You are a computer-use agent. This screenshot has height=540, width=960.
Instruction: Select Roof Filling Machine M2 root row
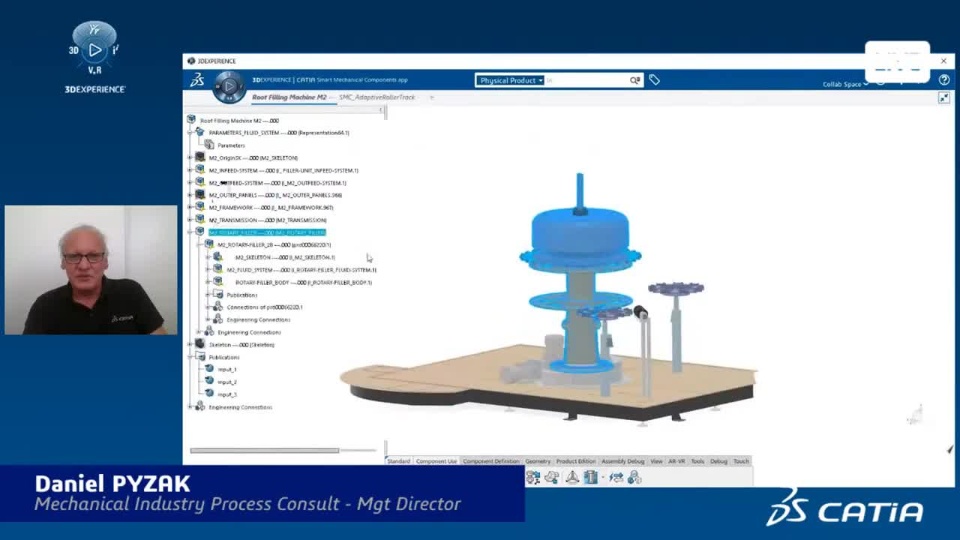pos(239,121)
